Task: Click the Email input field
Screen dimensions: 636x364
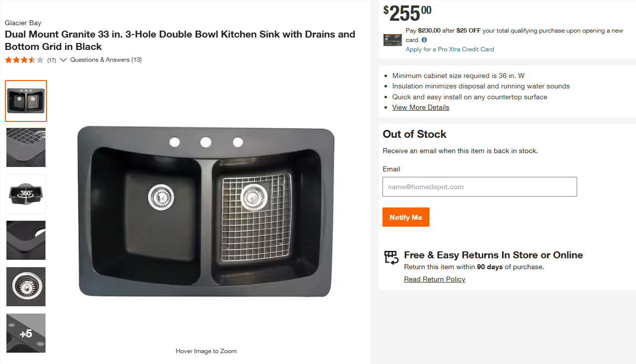Action: click(x=479, y=187)
